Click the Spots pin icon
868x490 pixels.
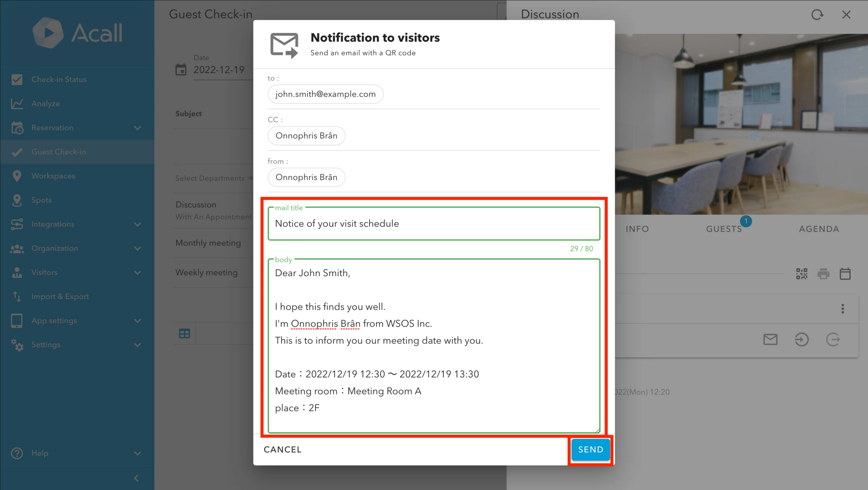pos(17,200)
